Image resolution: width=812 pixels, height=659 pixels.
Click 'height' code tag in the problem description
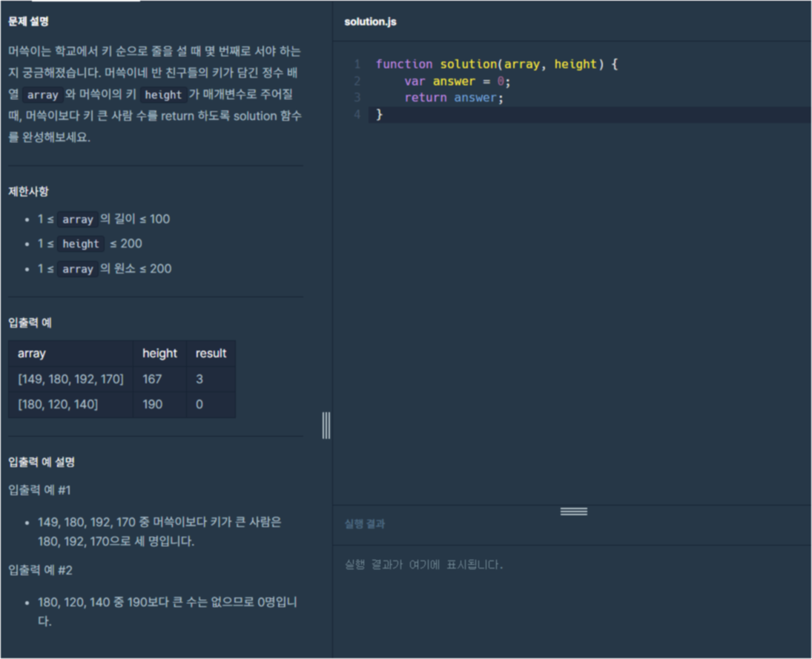[x=163, y=95]
